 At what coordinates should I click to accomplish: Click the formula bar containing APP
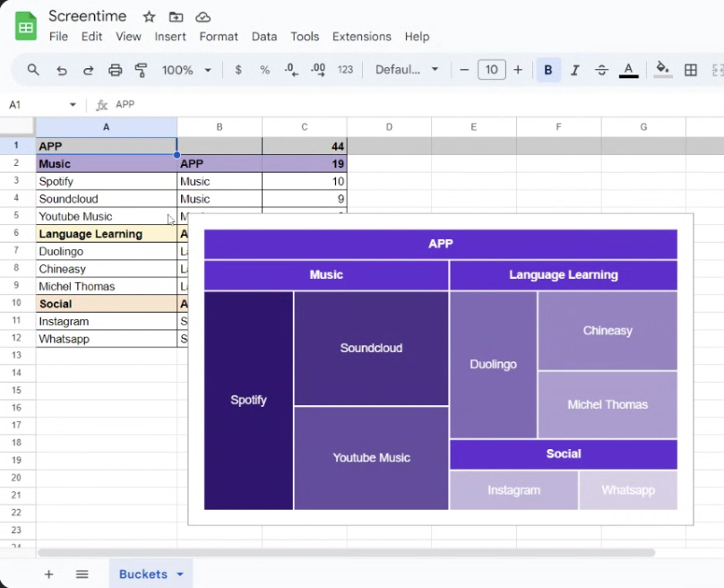tap(416, 105)
